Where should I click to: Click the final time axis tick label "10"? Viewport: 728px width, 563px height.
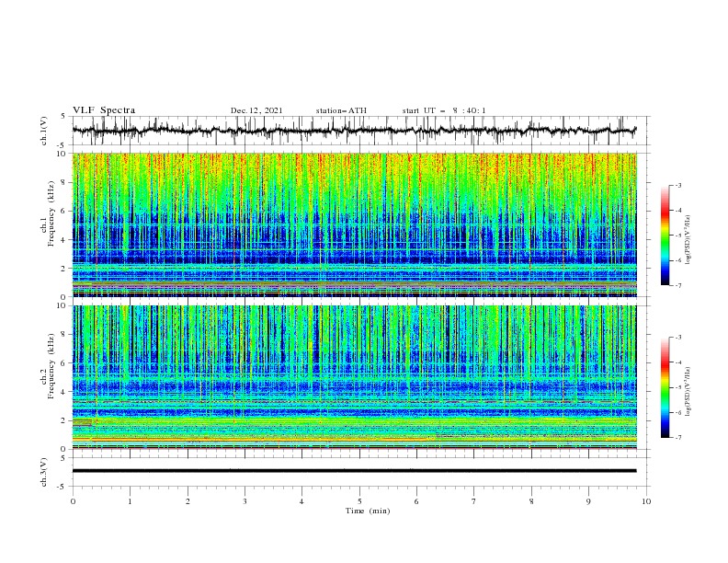click(x=646, y=501)
